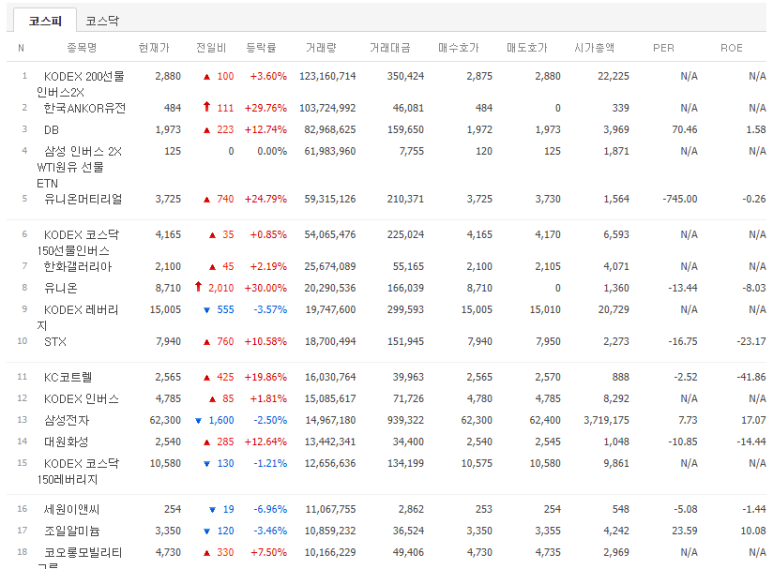Click the STX stock name
The width and height of the screenshot is (773, 569).
(x=55, y=342)
